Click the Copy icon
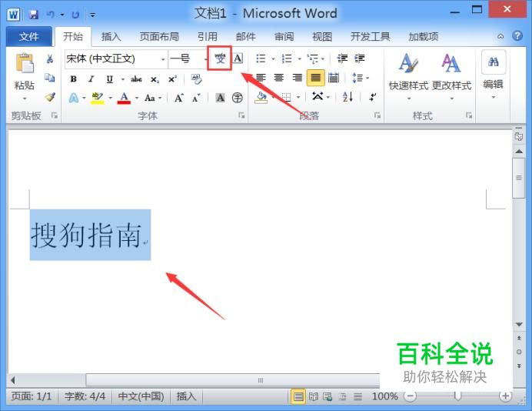This screenshot has width=532, height=411. point(50,79)
